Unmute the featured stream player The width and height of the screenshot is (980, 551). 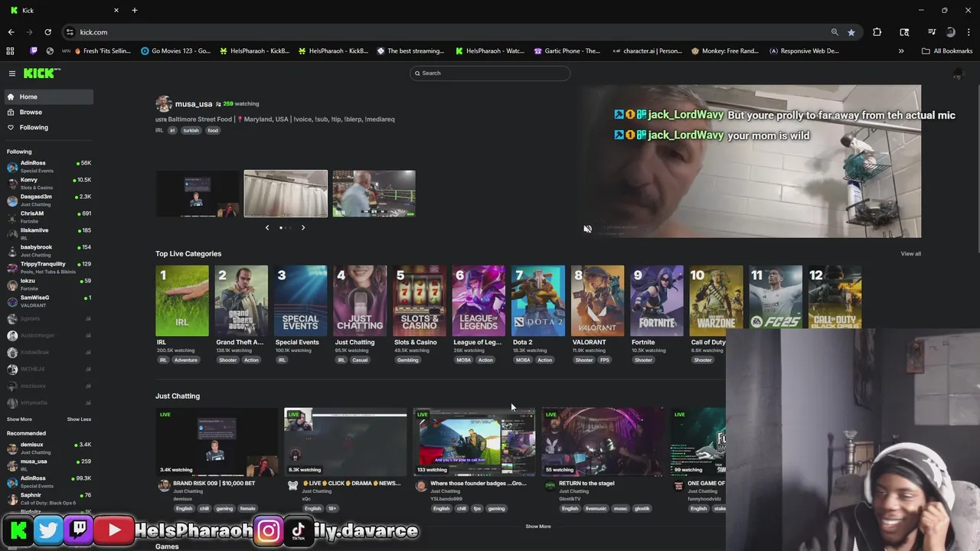(587, 229)
